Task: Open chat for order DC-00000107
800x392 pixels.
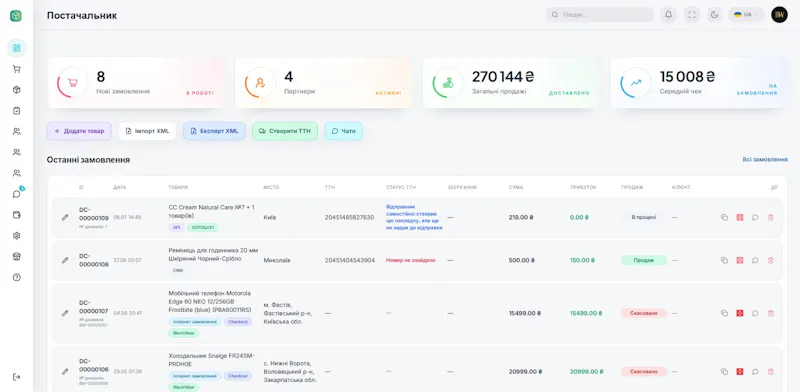Action: [755, 313]
